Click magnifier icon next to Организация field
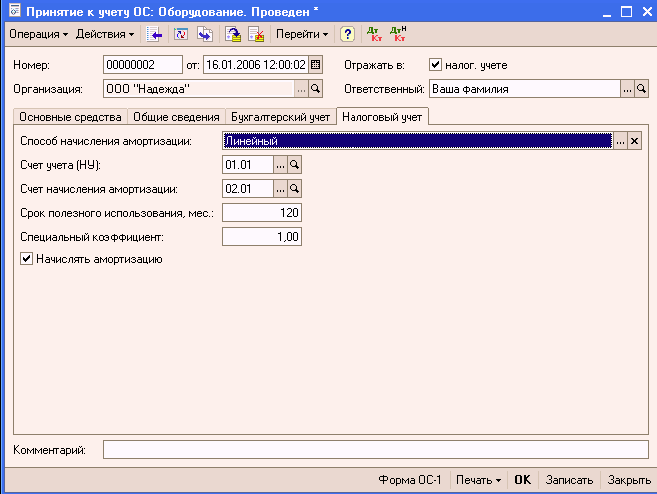Viewport: 657px width, 494px height. coord(315,89)
